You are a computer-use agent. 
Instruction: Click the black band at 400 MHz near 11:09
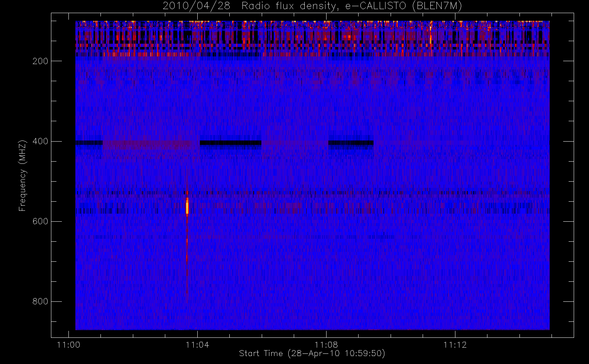point(351,143)
